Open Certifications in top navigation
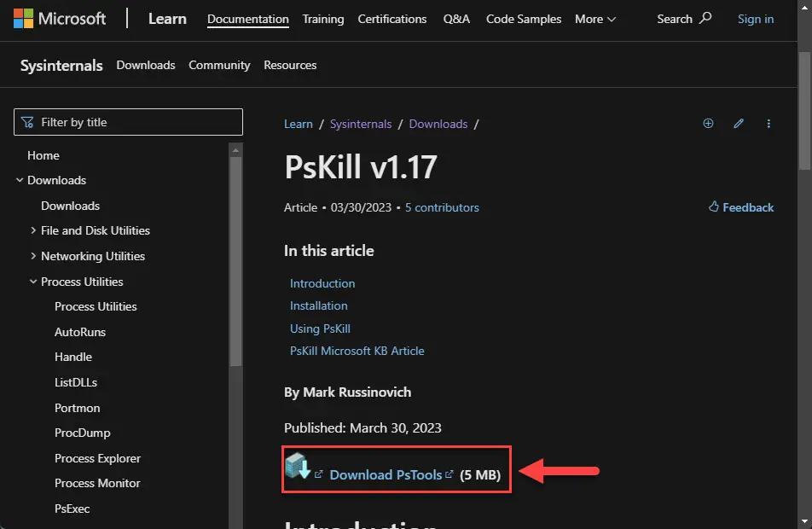 click(392, 19)
